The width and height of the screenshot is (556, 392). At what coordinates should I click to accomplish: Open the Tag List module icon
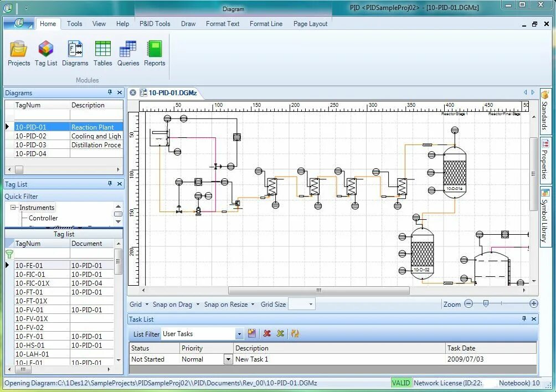point(46,53)
